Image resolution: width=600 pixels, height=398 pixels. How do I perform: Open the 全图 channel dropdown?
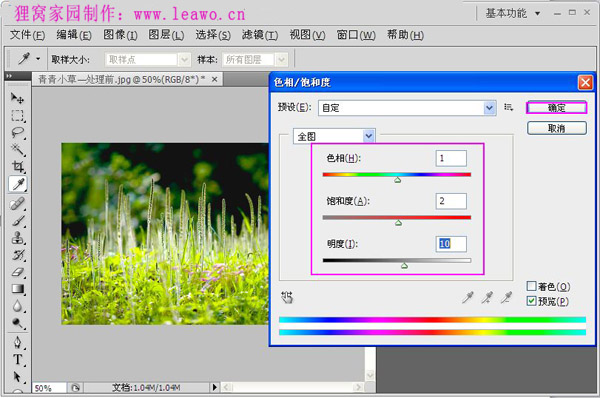(334, 136)
